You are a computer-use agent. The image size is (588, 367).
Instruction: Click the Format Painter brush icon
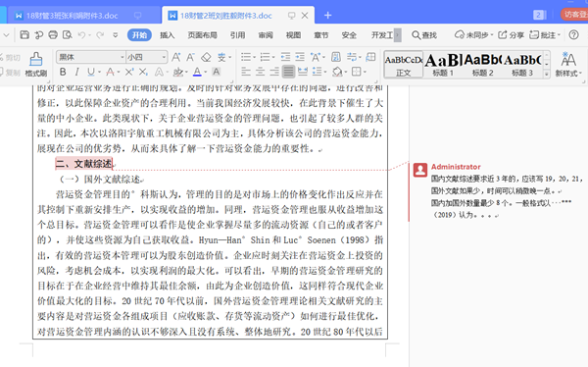[x=36, y=59]
